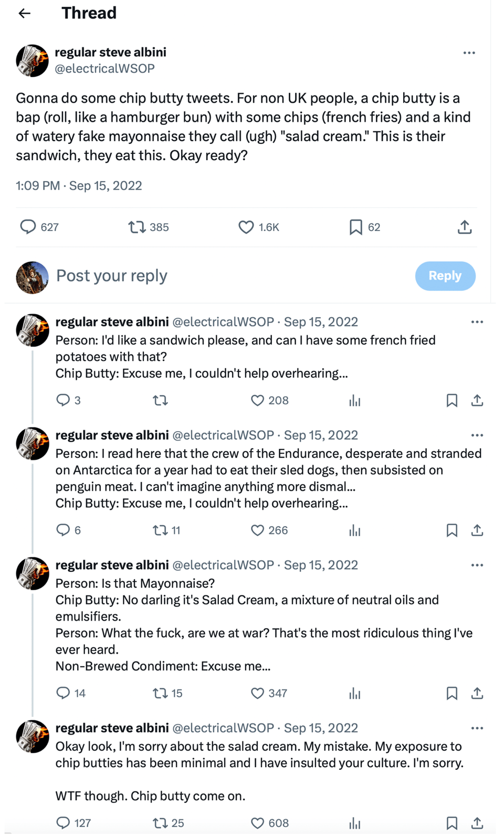Reply to the apology tweet with 127 comments
This screenshot has height=837, width=504.
[x=63, y=823]
